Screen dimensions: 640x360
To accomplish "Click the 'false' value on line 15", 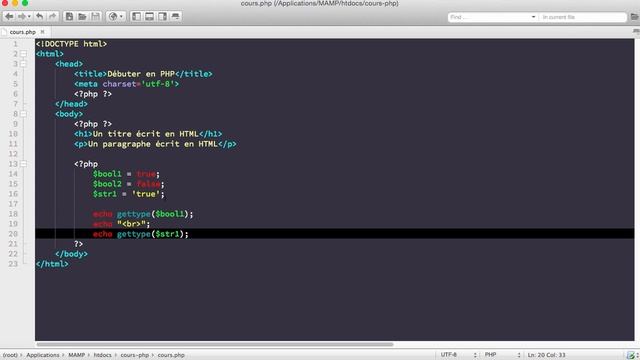I will click(148, 184).
